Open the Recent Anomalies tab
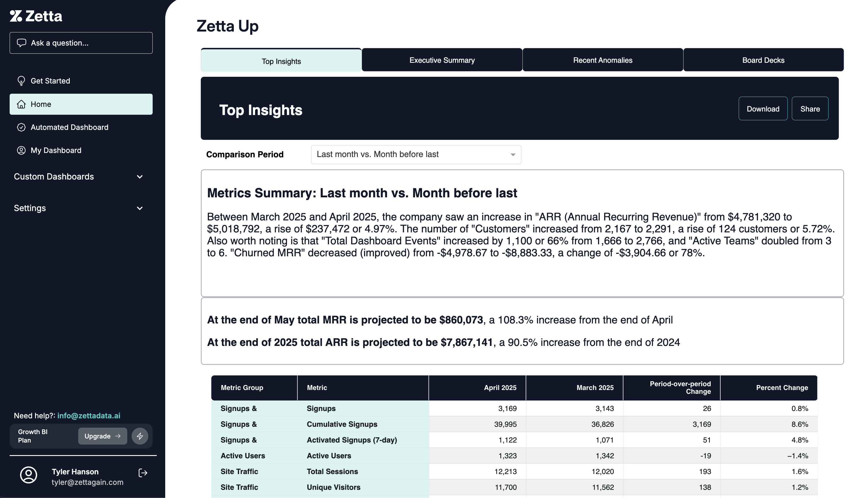This screenshot has height=498, width=868. [x=602, y=60]
